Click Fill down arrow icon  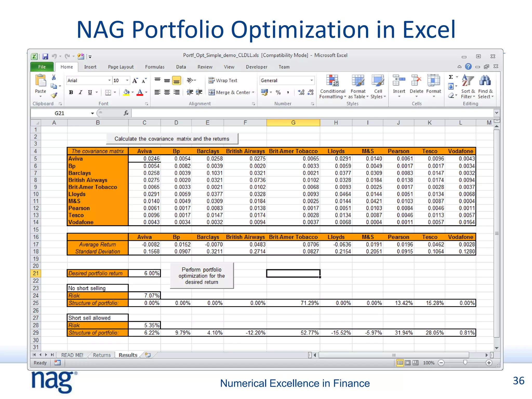[451, 86]
